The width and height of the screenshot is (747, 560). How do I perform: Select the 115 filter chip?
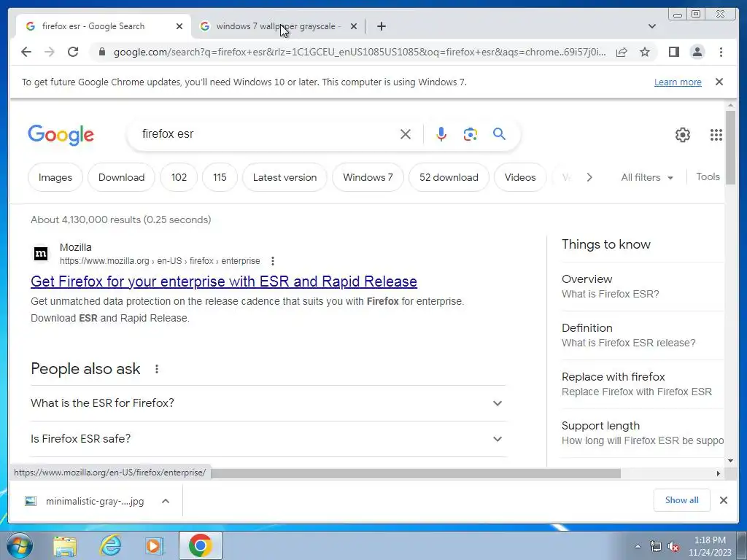coord(220,177)
